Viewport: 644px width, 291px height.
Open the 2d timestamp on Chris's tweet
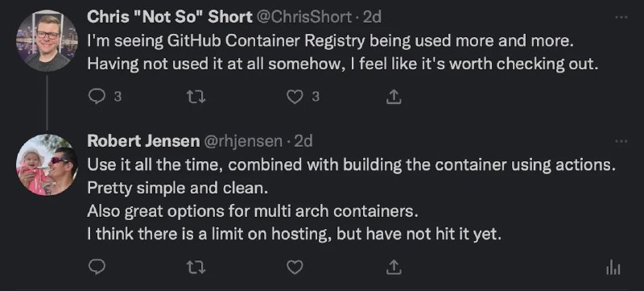pyautogui.click(x=373, y=17)
